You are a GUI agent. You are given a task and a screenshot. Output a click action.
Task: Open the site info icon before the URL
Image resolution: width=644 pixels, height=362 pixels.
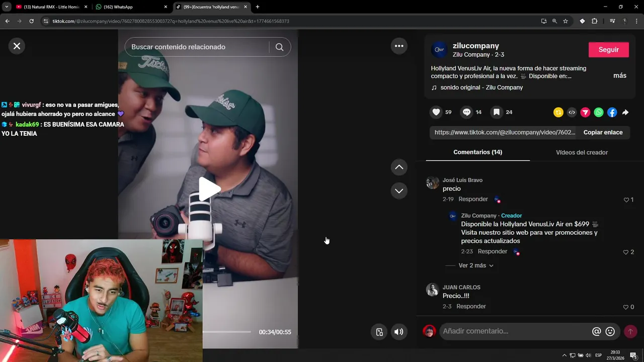tap(46, 21)
